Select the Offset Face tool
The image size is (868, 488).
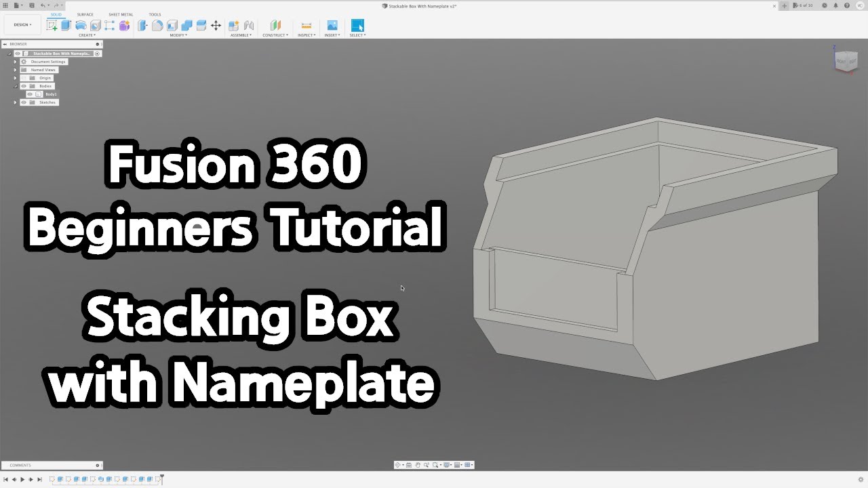point(201,26)
